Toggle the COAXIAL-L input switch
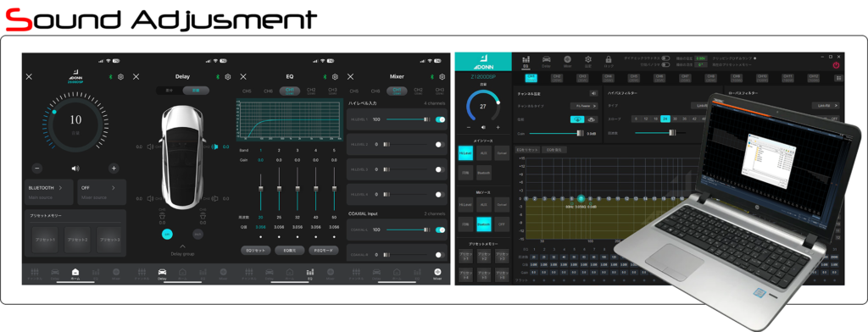Image resolution: width=868 pixels, height=332 pixels. click(440, 230)
